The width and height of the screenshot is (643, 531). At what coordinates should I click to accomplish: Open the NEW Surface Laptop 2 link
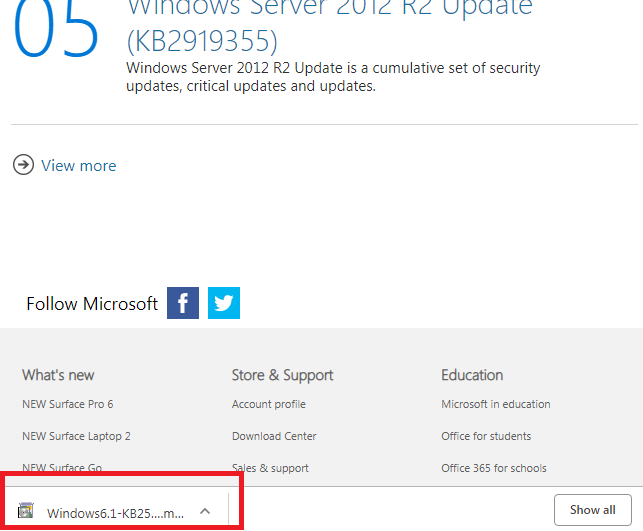point(76,436)
